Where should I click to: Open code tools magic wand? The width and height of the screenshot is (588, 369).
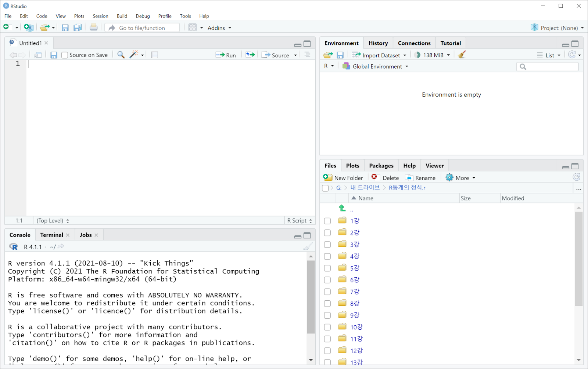[x=134, y=55]
